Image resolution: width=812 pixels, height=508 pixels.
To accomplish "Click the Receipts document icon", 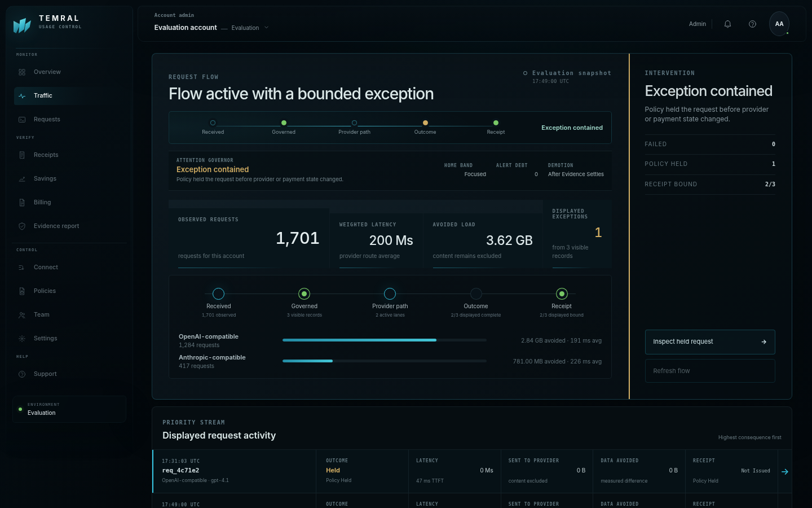I will [22, 155].
